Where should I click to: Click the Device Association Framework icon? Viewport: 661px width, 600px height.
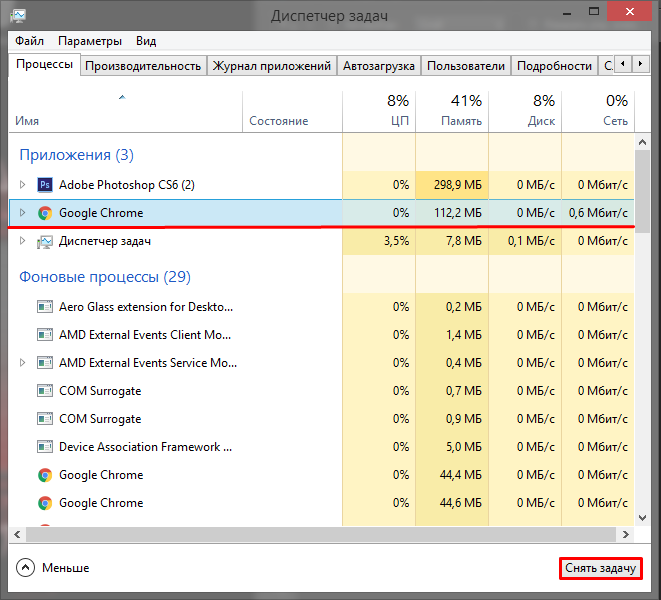[44, 447]
